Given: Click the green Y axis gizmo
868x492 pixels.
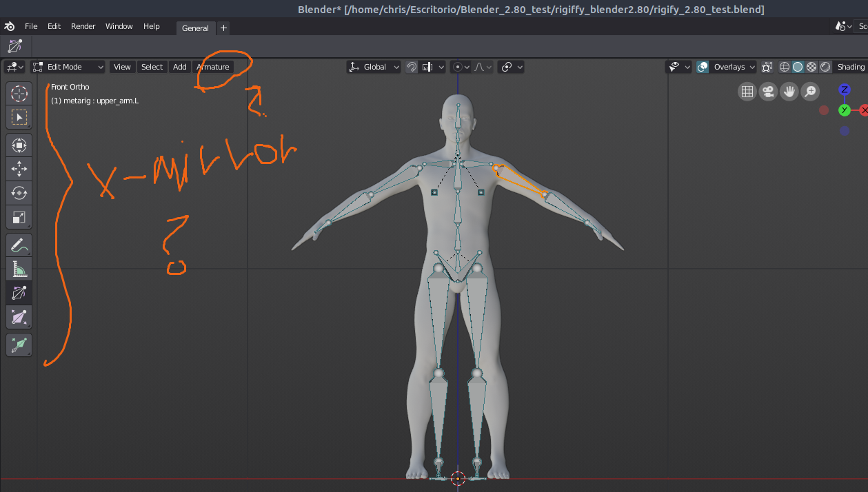Looking at the screenshot, I should [x=845, y=110].
